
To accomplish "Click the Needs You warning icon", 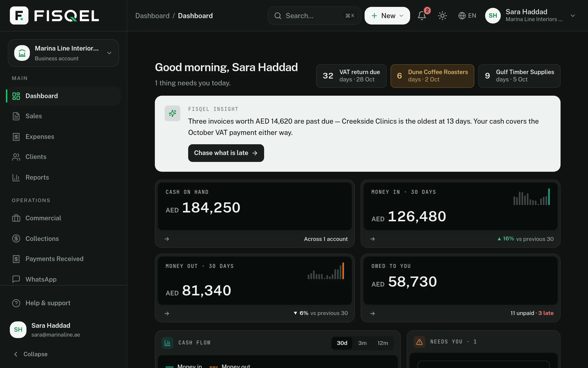I will click(419, 342).
